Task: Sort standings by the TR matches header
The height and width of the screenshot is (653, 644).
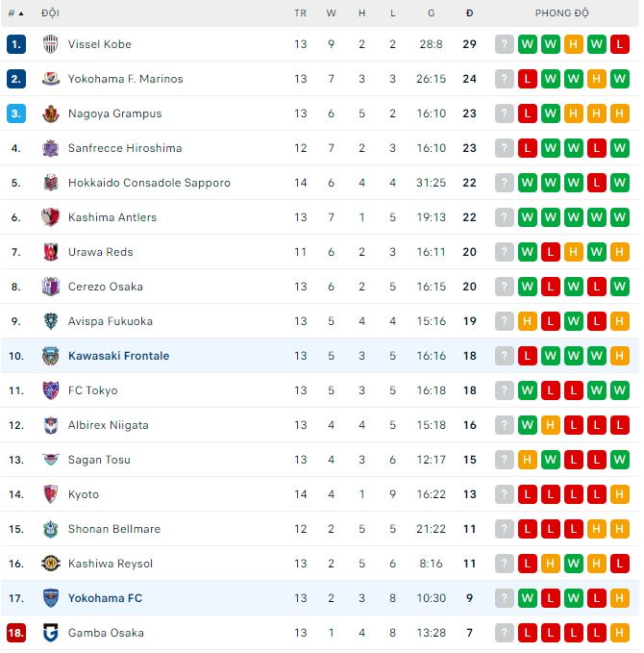Action: coord(301,13)
